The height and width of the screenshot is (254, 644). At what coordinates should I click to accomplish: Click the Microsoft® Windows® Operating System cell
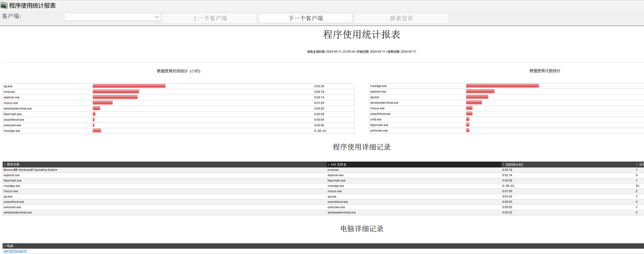[30, 170]
